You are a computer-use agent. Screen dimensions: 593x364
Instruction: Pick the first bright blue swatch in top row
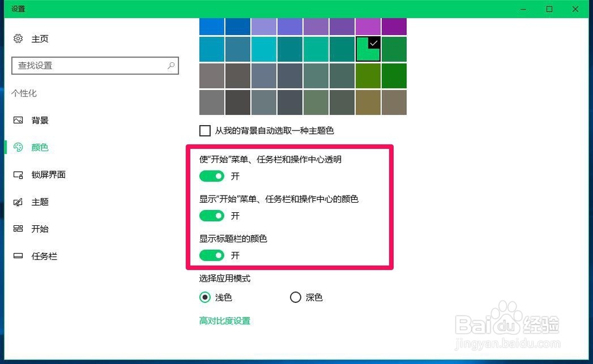(212, 27)
